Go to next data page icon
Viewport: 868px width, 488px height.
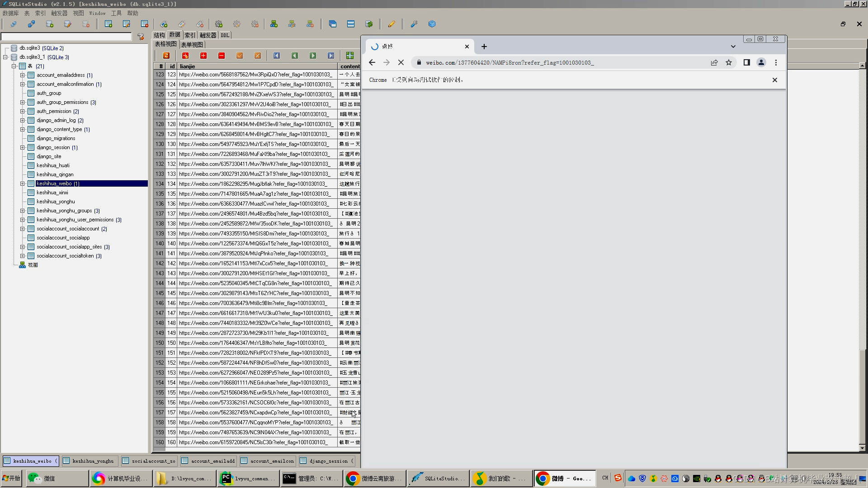(x=313, y=56)
